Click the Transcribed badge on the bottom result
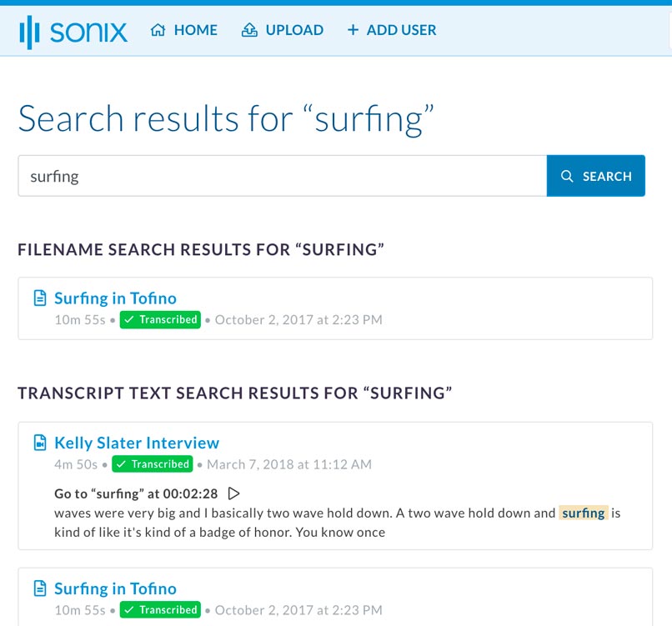The image size is (672, 626). click(x=160, y=609)
